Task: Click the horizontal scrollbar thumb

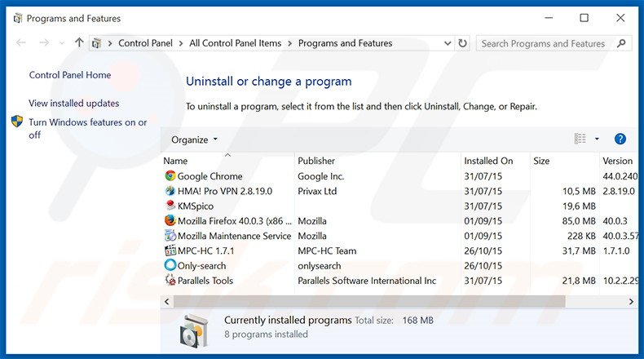Action: 369,301
